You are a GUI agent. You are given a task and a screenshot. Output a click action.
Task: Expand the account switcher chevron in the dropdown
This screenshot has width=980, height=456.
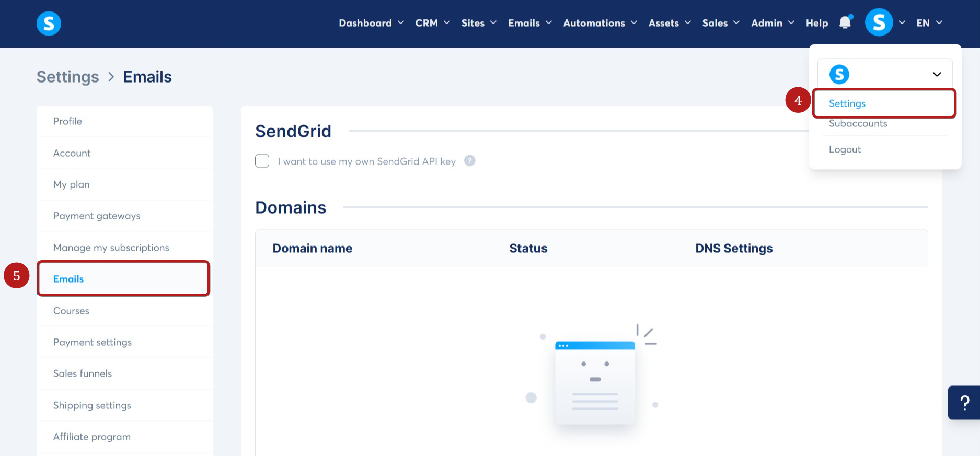(x=937, y=74)
